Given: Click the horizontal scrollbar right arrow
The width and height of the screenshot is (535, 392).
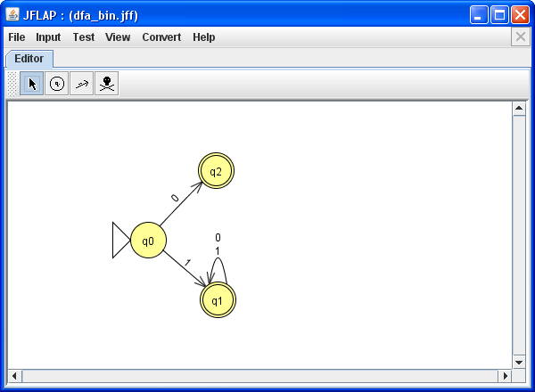Looking at the screenshot, I should pyautogui.click(x=506, y=376).
